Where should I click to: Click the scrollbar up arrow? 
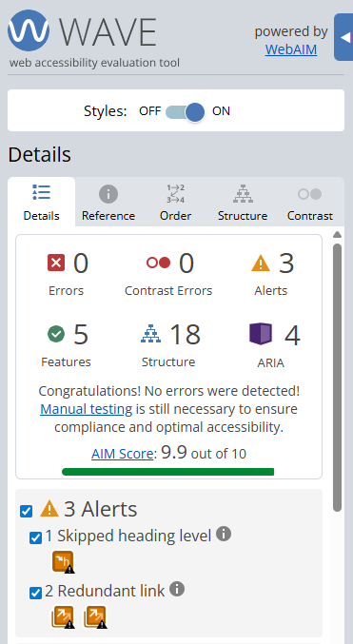click(x=338, y=235)
